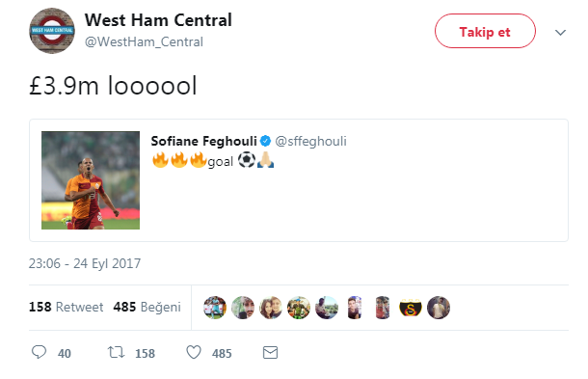Open the West Ham Central display name
The width and height of the screenshot is (588, 379).
pos(158,20)
